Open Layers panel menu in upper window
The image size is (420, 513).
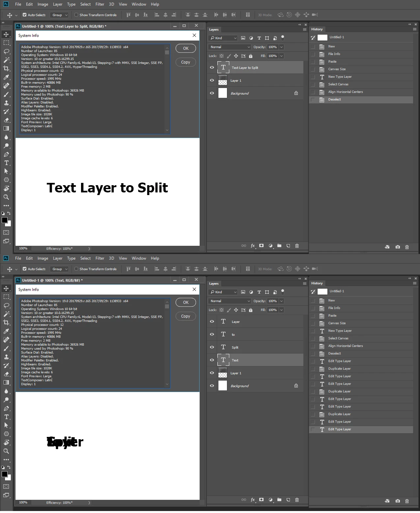pos(305,30)
